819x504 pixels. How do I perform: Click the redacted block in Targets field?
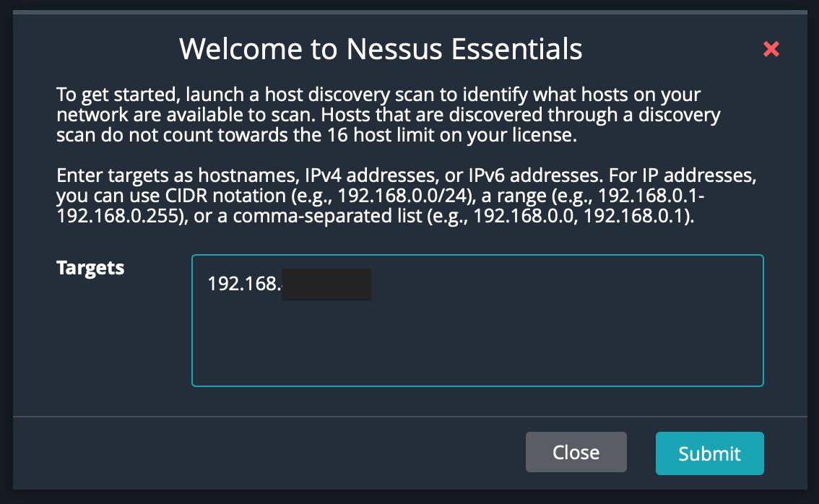[326, 284]
